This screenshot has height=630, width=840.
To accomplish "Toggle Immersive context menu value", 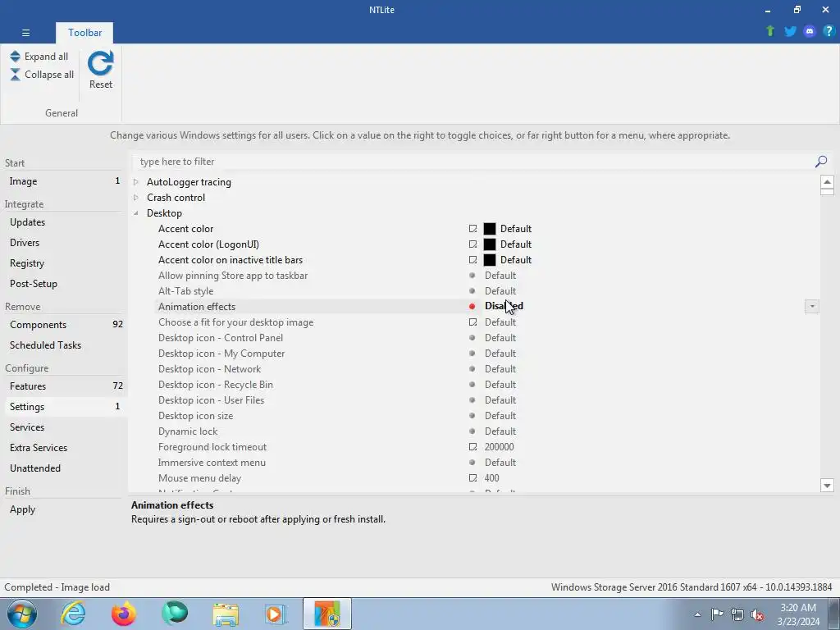I will point(500,463).
